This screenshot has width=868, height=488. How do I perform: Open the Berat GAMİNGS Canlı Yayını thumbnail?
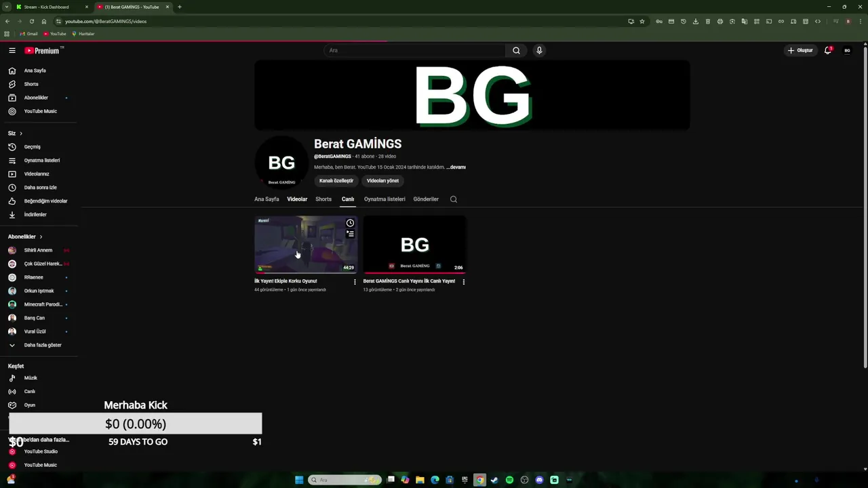click(414, 245)
